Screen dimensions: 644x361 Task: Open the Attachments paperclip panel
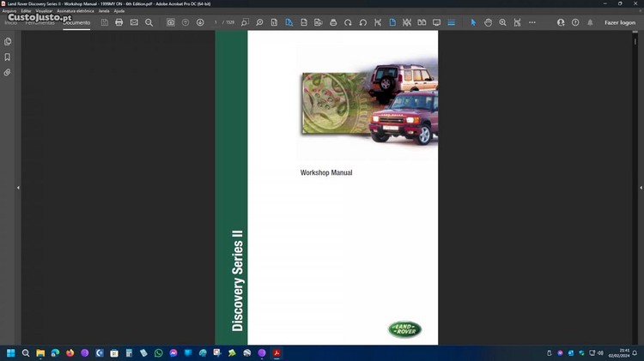(8, 72)
